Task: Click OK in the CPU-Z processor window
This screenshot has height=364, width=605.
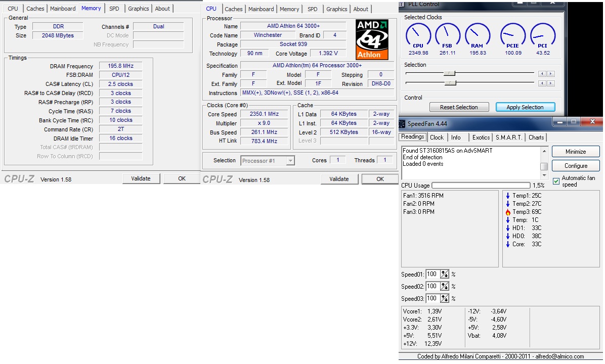Action: pos(380,179)
